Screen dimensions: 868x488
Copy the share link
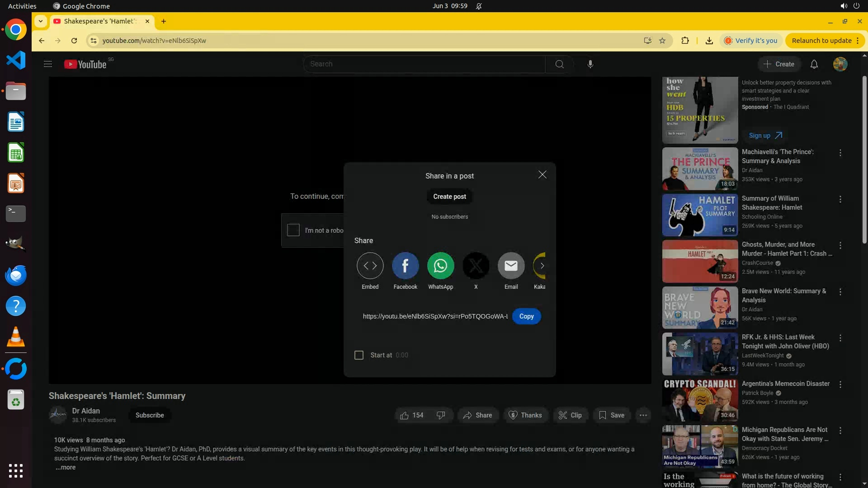pyautogui.click(x=526, y=316)
